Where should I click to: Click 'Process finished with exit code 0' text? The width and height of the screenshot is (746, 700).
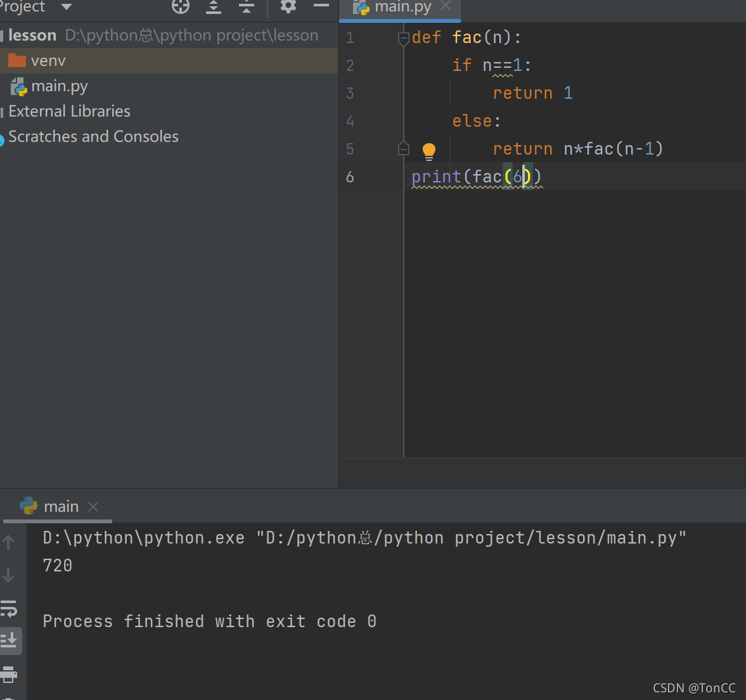210,621
